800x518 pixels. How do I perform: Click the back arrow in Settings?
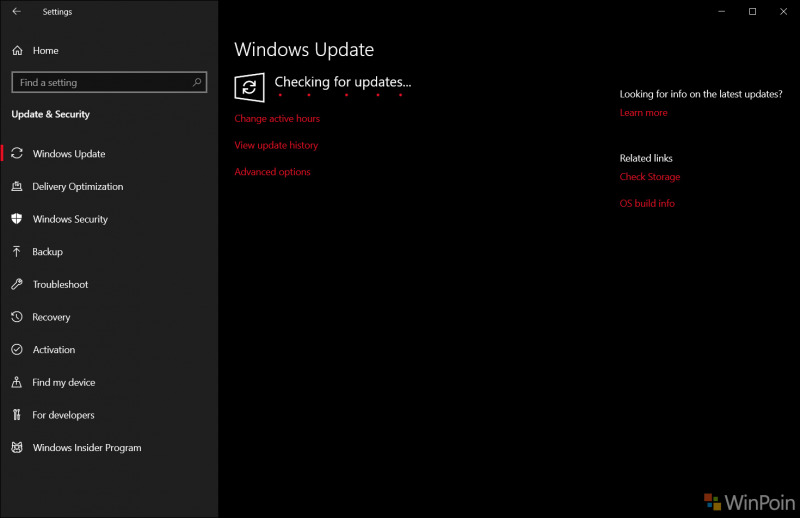point(17,11)
